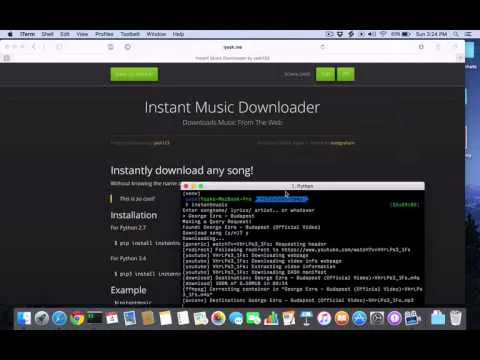Click the '1. Python' iTerm window title
This screenshot has width=480, height=360.
pyautogui.click(x=302, y=186)
